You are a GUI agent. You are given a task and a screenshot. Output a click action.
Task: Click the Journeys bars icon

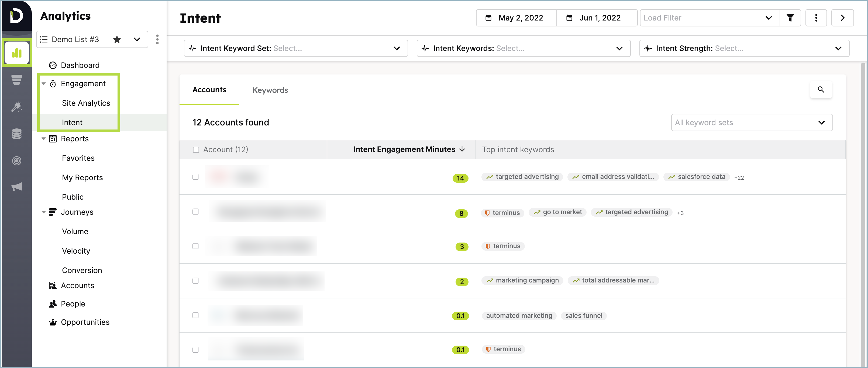pyautogui.click(x=53, y=212)
